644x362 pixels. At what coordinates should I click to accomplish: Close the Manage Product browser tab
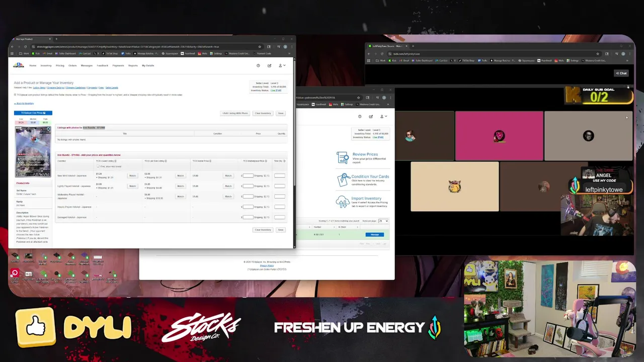[x=50, y=39]
